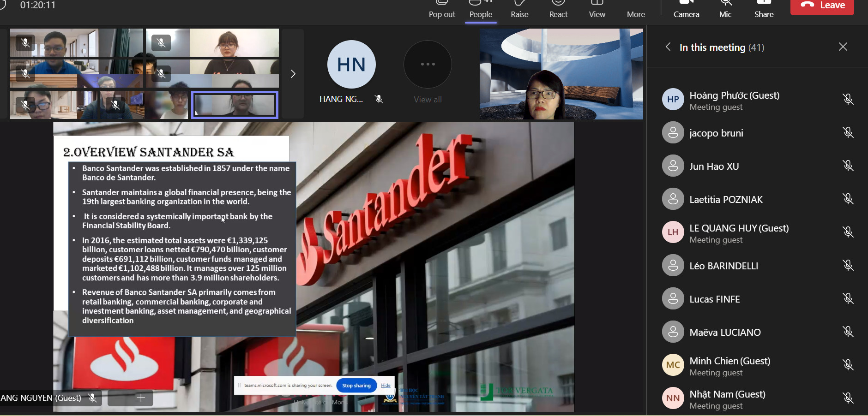Select the HN avatar of HANG NG...
868x416 pixels.
tap(351, 64)
